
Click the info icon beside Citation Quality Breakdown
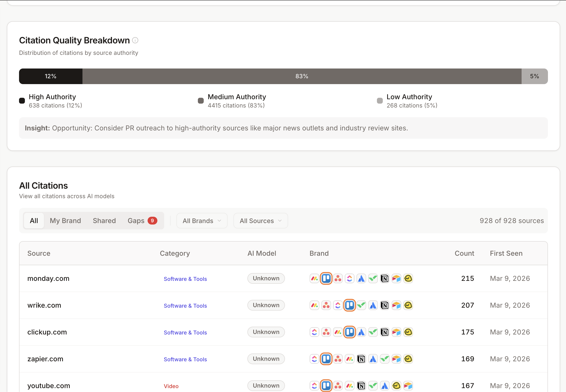click(x=135, y=40)
